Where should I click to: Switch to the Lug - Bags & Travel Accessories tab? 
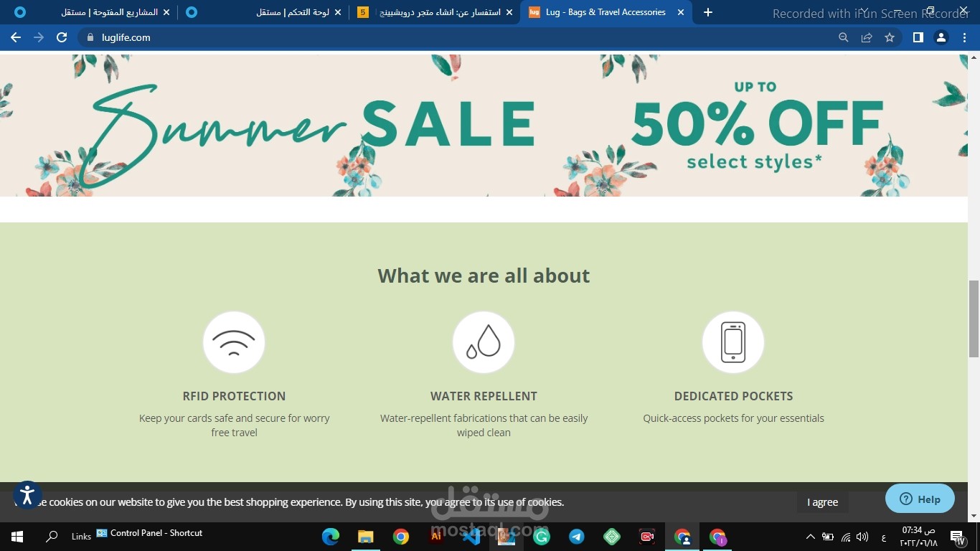(607, 12)
